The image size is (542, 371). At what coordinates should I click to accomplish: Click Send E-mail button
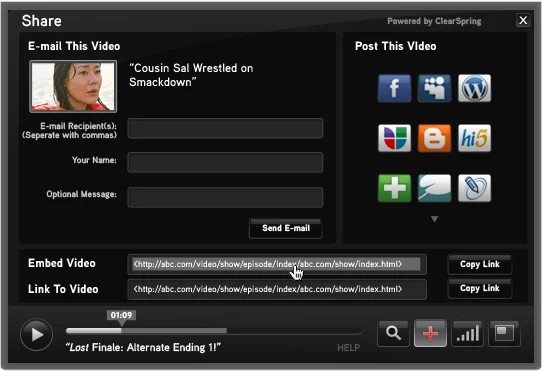[286, 228]
